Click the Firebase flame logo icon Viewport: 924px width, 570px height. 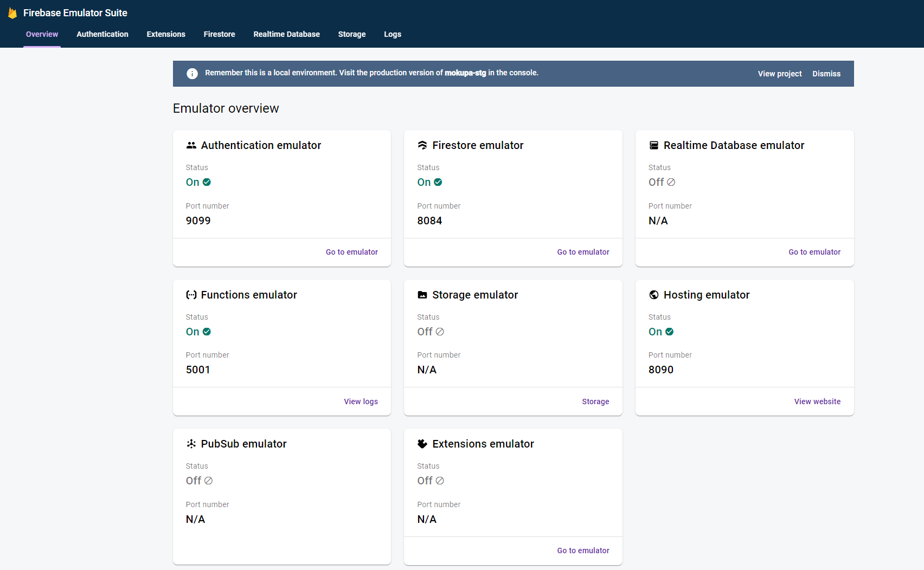click(12, 13)
